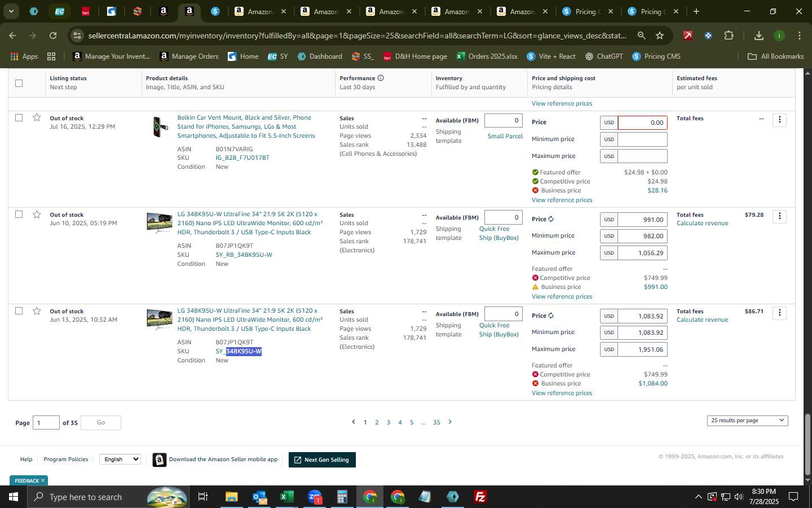Open D&H Home page bookmark

415,56
